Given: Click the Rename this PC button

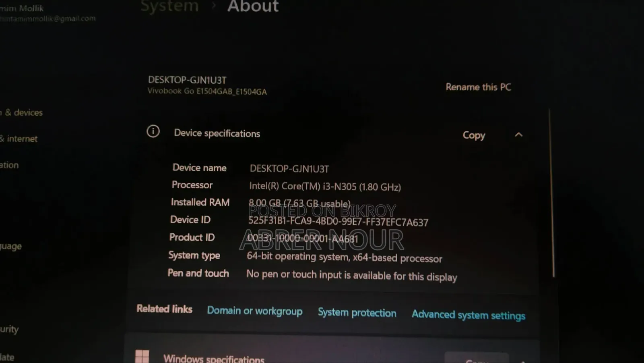Looking at the screenshot, I should point(478,87).
